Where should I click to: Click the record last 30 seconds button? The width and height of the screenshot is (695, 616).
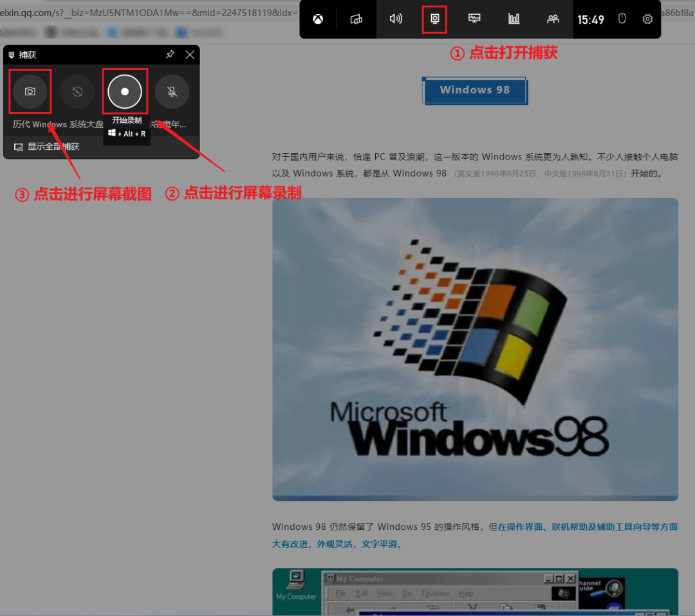tap(78, 91)
